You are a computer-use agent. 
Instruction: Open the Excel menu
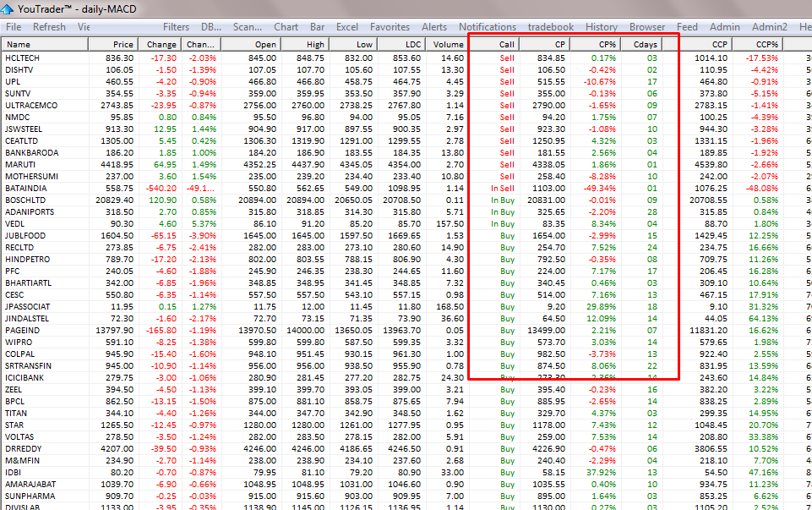[x=347, y=27]
